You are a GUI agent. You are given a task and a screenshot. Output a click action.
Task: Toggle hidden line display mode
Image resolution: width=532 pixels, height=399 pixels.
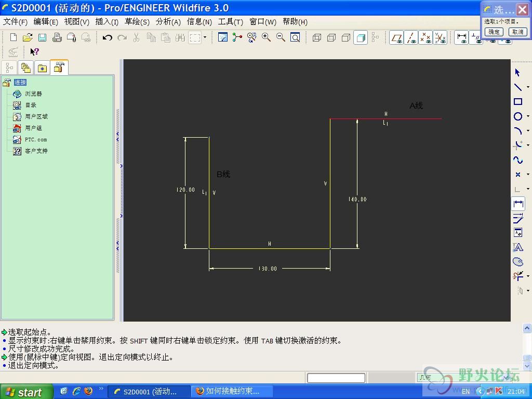[x=331, y=37]
